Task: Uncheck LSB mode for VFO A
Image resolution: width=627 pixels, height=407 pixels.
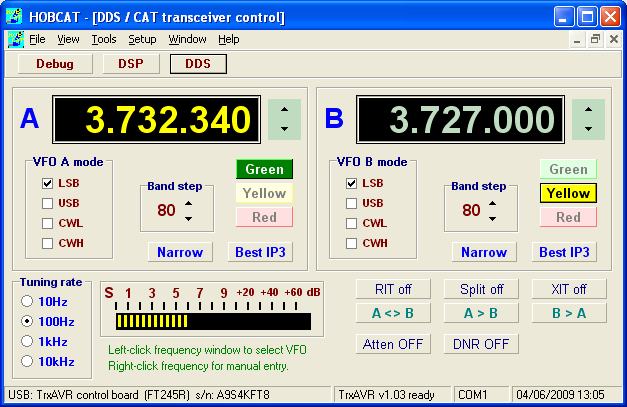Action: (47, 184)
